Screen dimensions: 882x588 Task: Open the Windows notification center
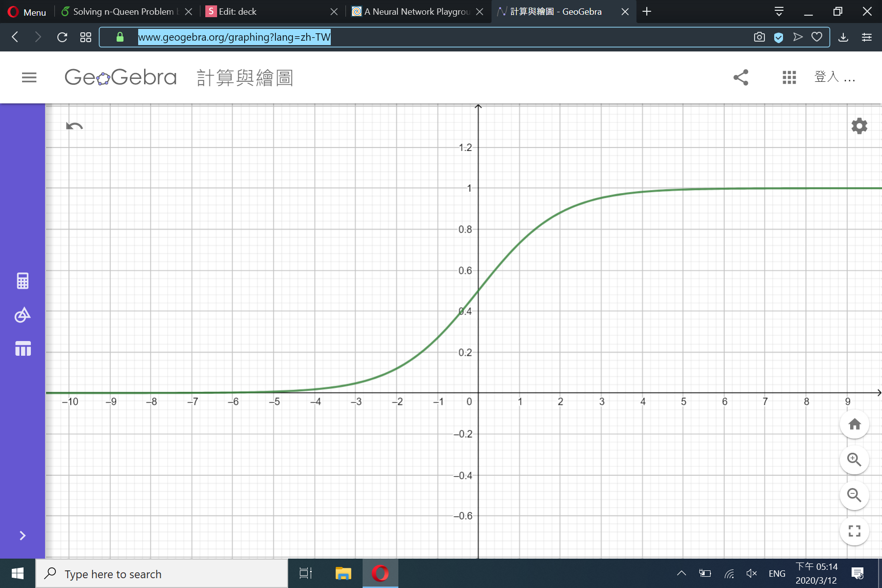click(x=857, y=573)
